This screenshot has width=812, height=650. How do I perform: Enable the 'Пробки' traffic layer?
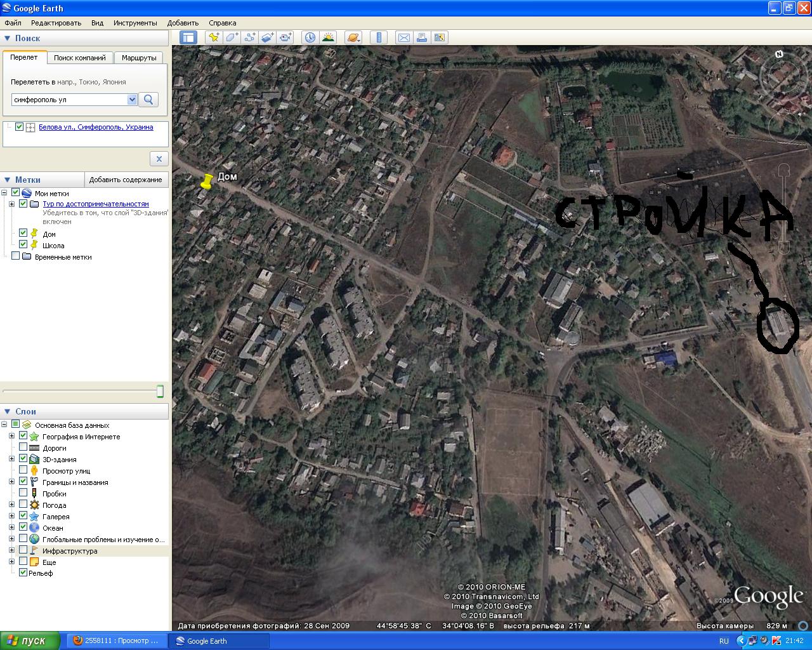[x=23, y=493]
